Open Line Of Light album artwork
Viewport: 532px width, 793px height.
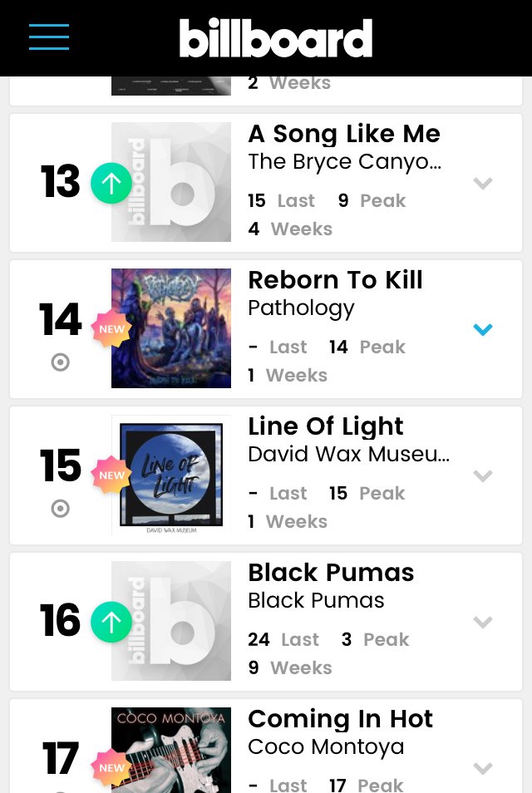pyautogui.click(x=171, y=475)
